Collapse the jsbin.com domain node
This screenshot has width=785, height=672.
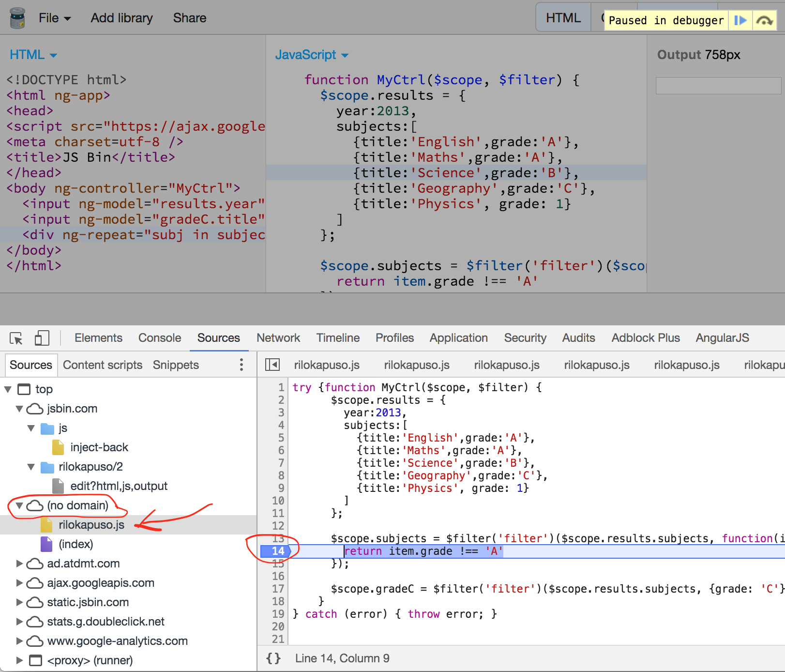[x=19, y=409]
